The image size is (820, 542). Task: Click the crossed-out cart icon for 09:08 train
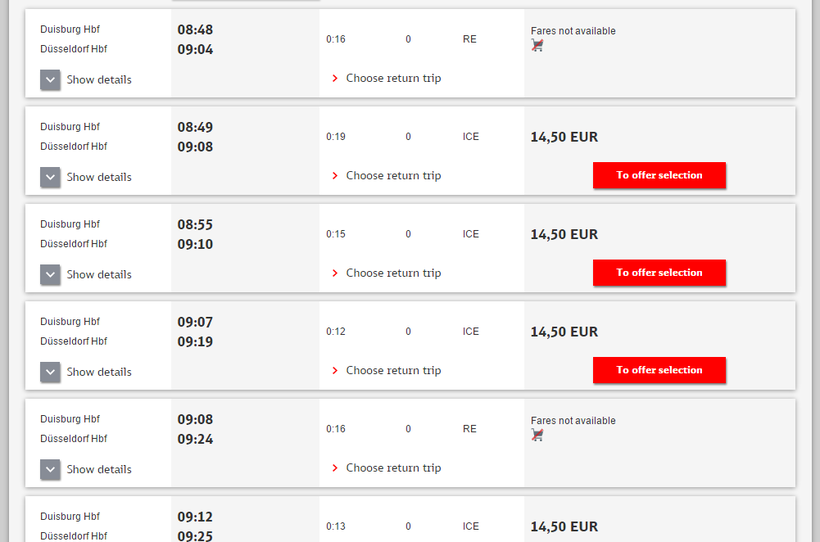[537, 435]
